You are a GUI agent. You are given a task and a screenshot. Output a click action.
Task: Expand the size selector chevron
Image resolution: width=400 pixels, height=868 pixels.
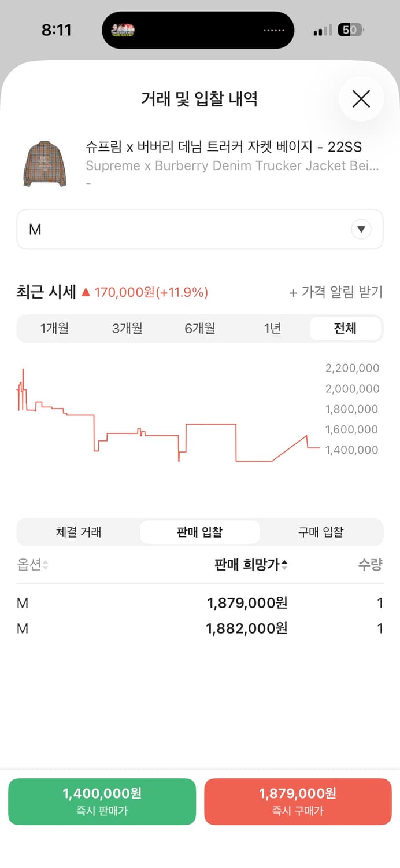(x=361, y=229)
